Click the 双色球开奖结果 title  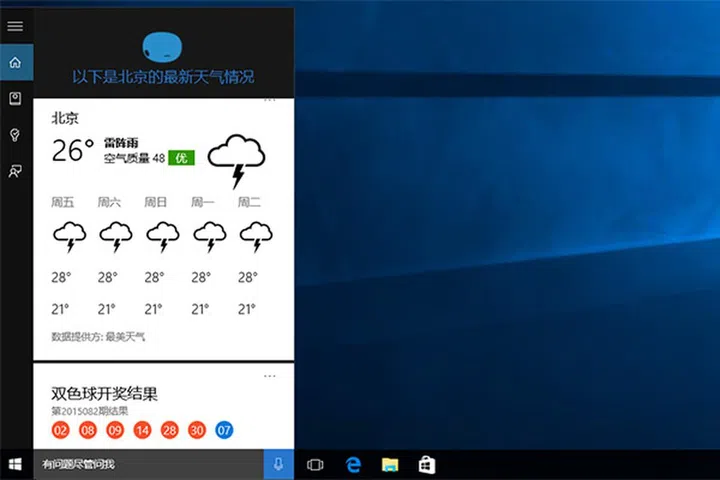(104, 394)
